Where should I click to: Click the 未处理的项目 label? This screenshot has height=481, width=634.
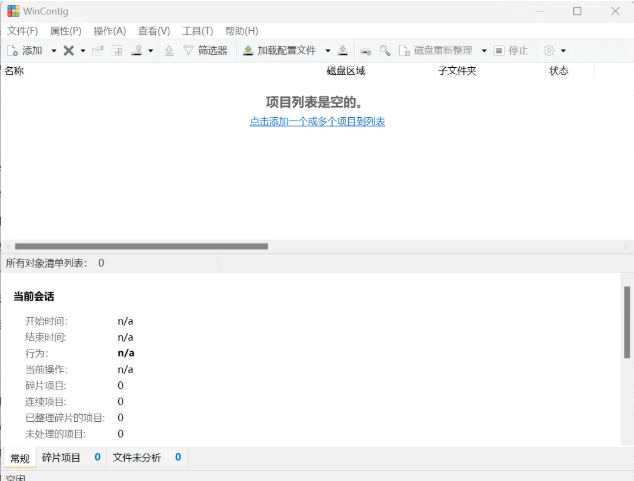pyautogui.click(x=55, y=434)
